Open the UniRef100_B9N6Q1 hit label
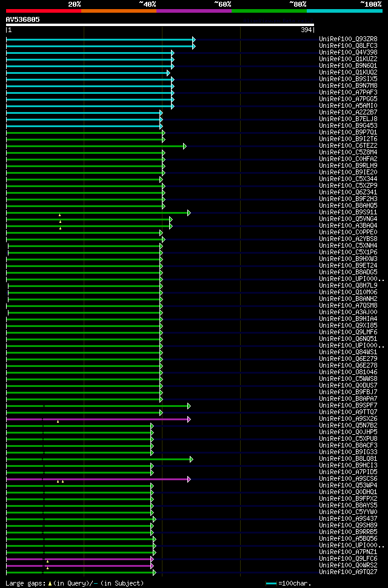Image resolution: width=388 pixels, height=588 pixels. point(348,65)
